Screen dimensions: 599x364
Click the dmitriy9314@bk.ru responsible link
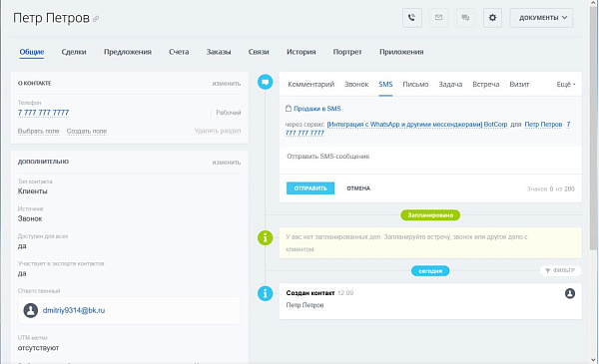coord(74,310)
